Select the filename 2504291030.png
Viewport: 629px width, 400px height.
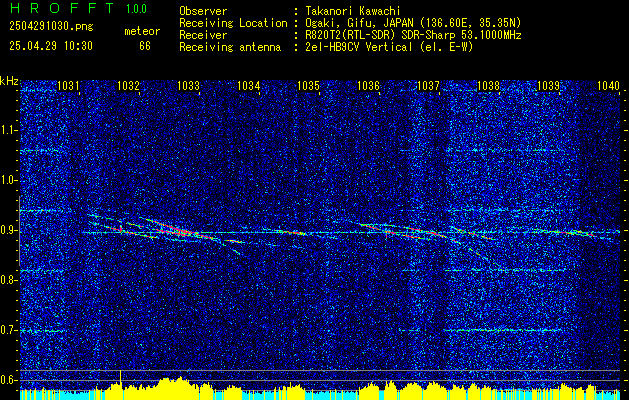coord(51,27)
